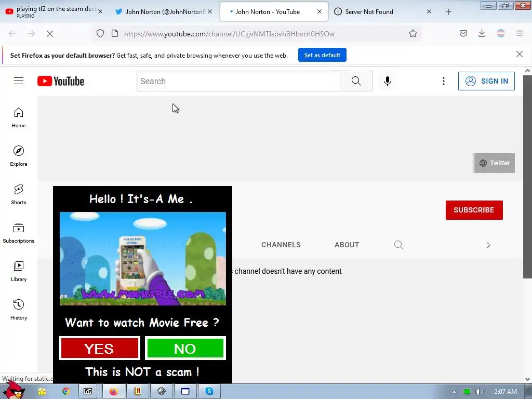This screenshot has height=399, width=532.
Task: Click the Set as default button
Action: click(322, 55)
